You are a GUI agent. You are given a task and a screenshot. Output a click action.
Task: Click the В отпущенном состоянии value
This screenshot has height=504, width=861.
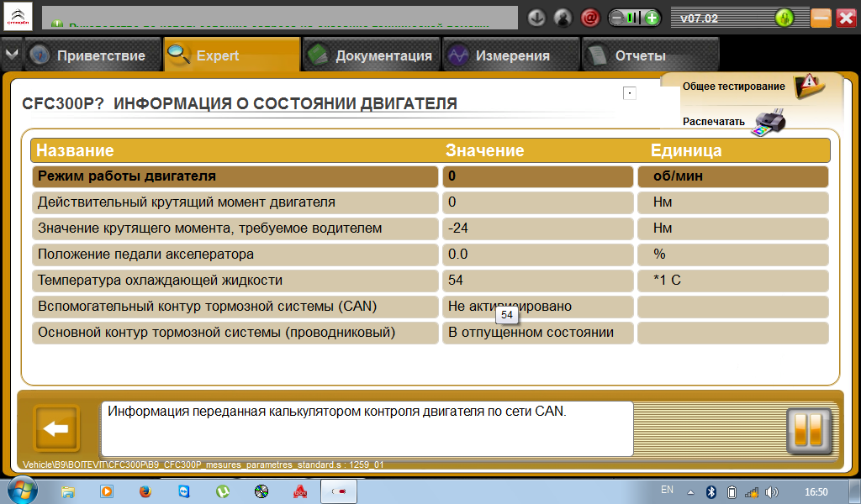point(537,333)
